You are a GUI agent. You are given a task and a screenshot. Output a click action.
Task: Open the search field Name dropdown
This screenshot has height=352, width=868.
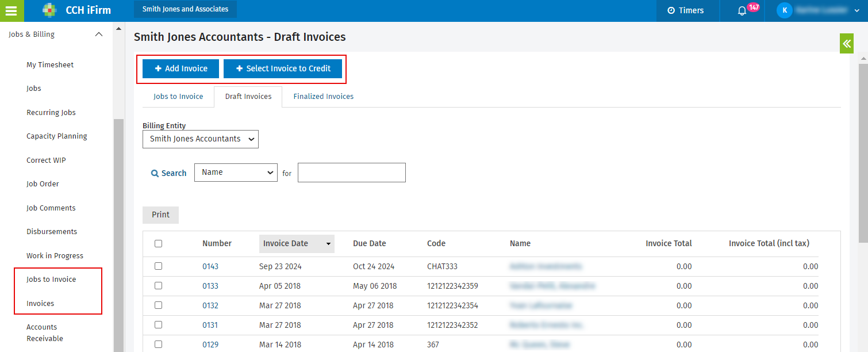pos(236,173)
